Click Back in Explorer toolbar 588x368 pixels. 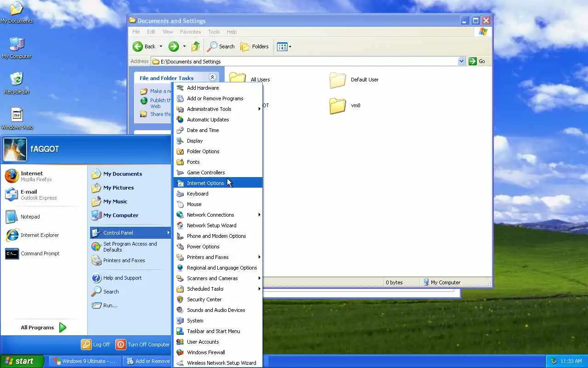pyautogui.click(x=144, y=46)
